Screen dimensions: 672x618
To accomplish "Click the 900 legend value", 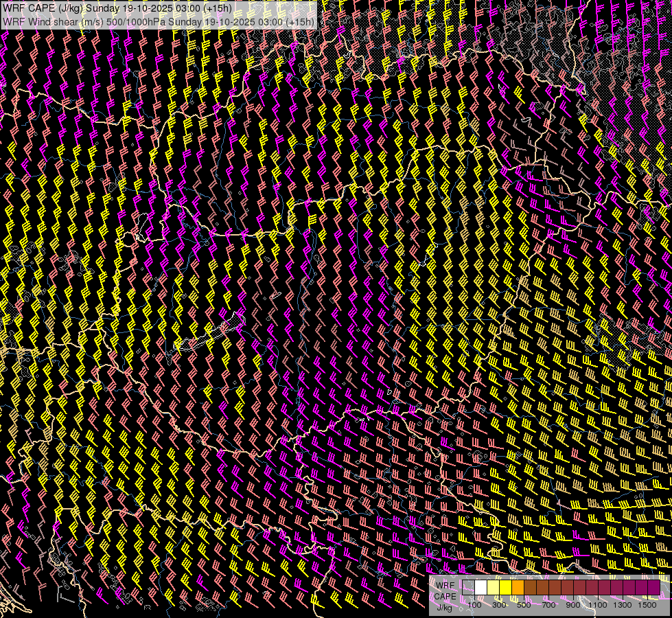I will click(573, 605).
